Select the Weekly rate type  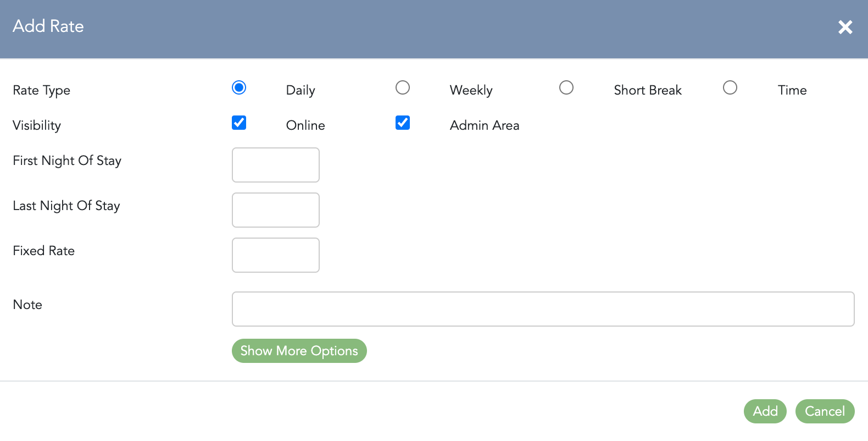pyautogui.click(x=403, y=87)
